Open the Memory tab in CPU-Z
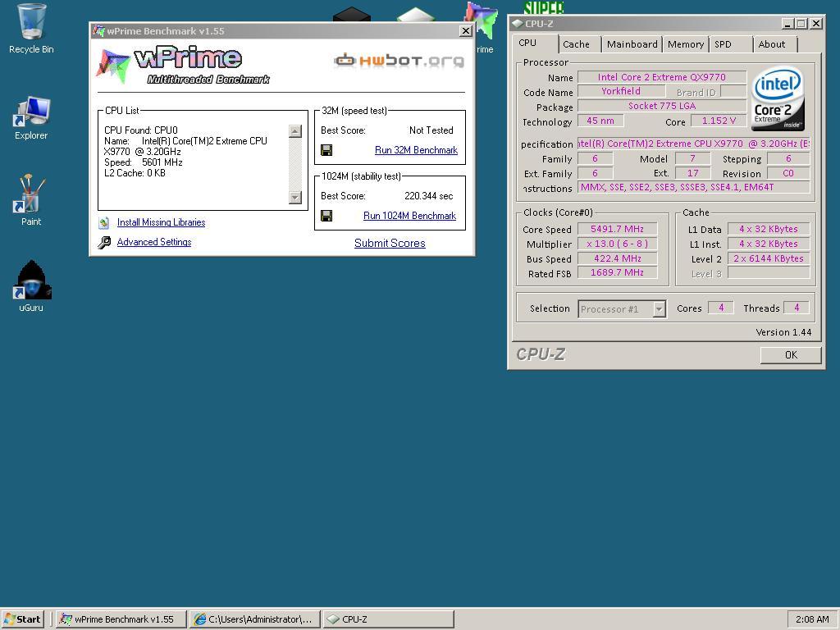840x630 pixels. point(686,44)
